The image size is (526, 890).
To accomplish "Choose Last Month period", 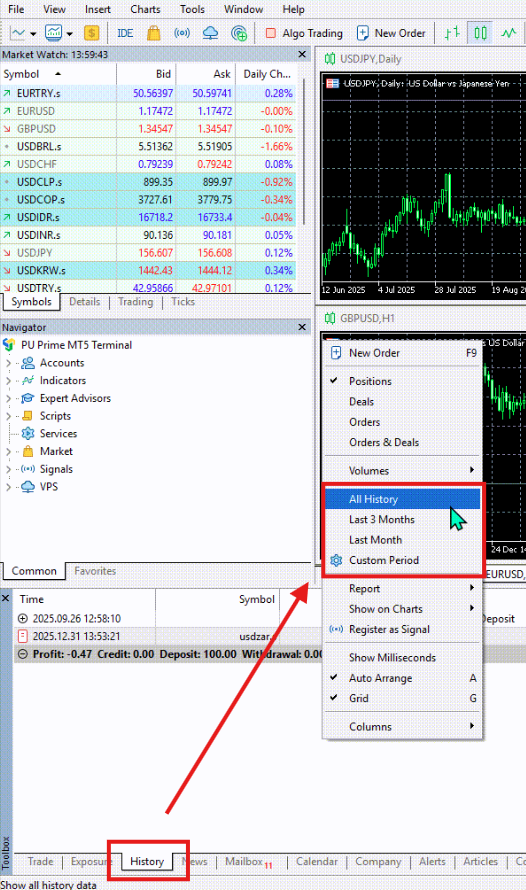I will pyautogui.click(x=403, y=540).
